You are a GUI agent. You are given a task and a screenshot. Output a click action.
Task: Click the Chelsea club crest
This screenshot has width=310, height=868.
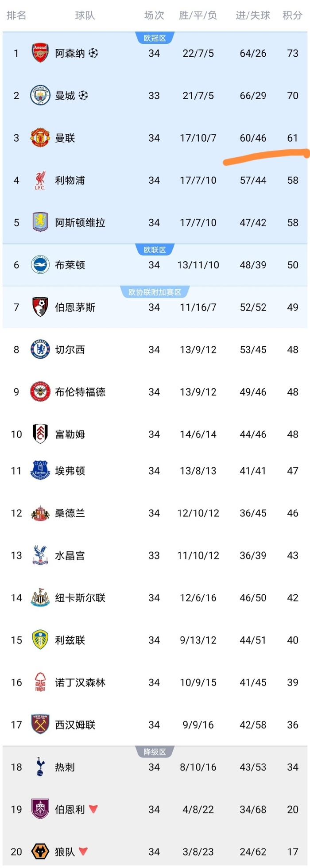click(40, 349)
